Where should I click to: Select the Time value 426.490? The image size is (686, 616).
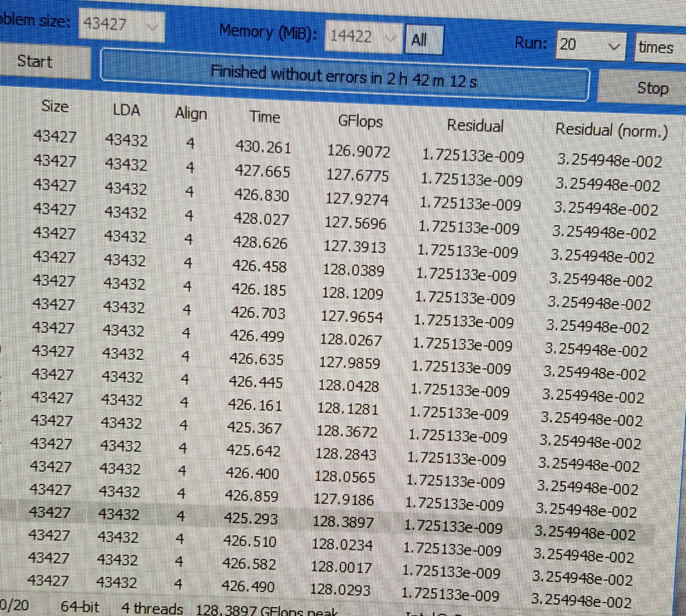[x=248, y=587]
